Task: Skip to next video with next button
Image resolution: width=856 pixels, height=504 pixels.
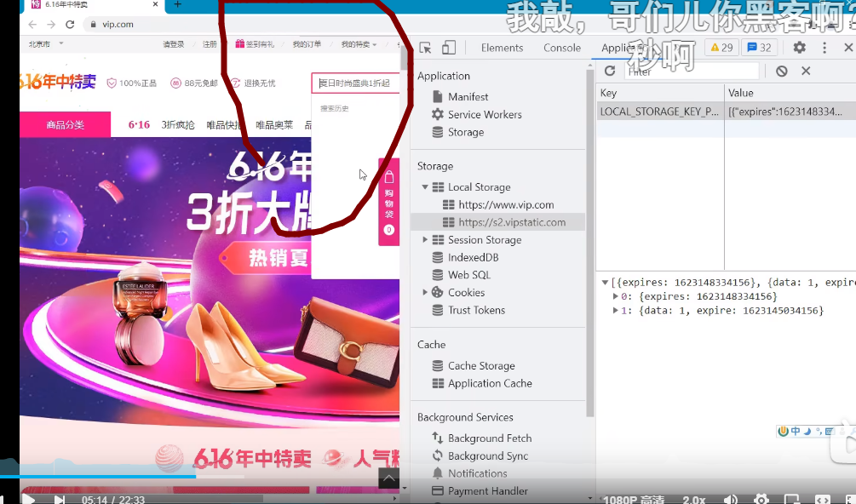Action: (x=60, y=499)
